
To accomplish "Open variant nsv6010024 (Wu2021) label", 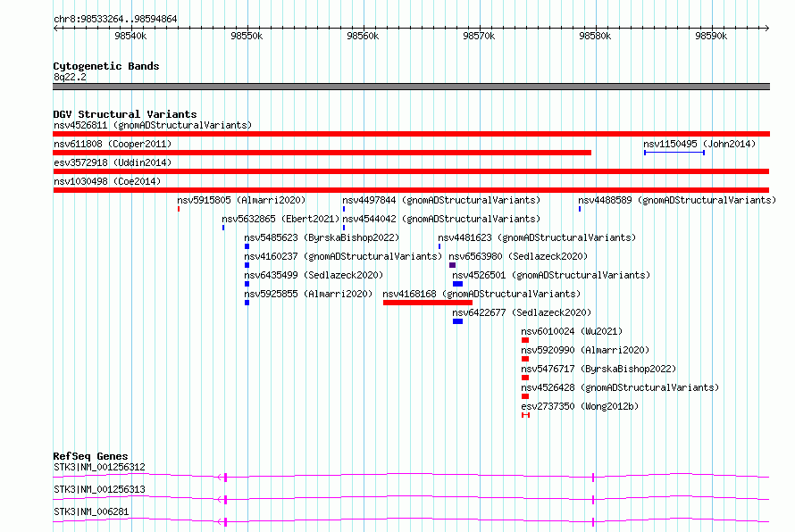I will [572, 331].
